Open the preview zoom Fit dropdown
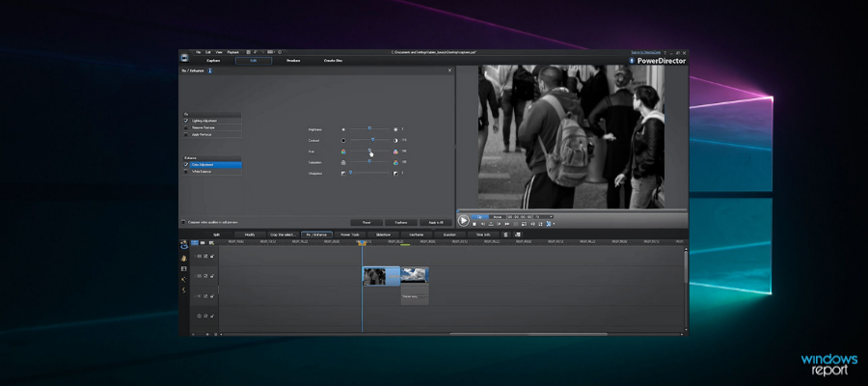This screenshot has height=386, width=868. (543, 216)
